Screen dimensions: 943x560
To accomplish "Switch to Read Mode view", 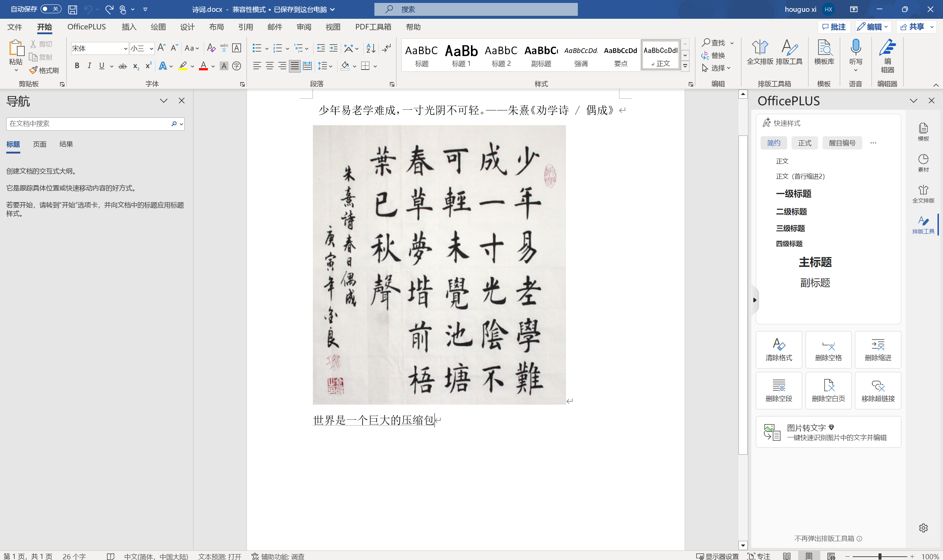I will click(x=787, y=556).
